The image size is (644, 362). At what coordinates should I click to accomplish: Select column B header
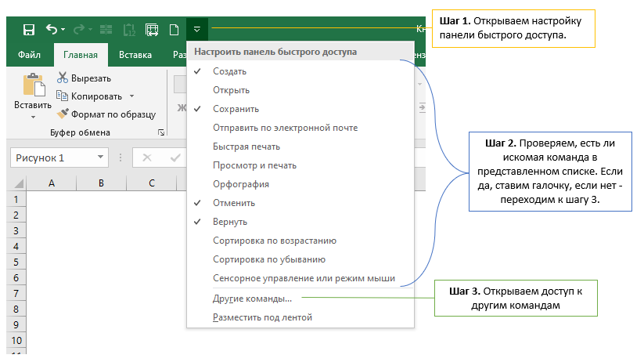101,183
